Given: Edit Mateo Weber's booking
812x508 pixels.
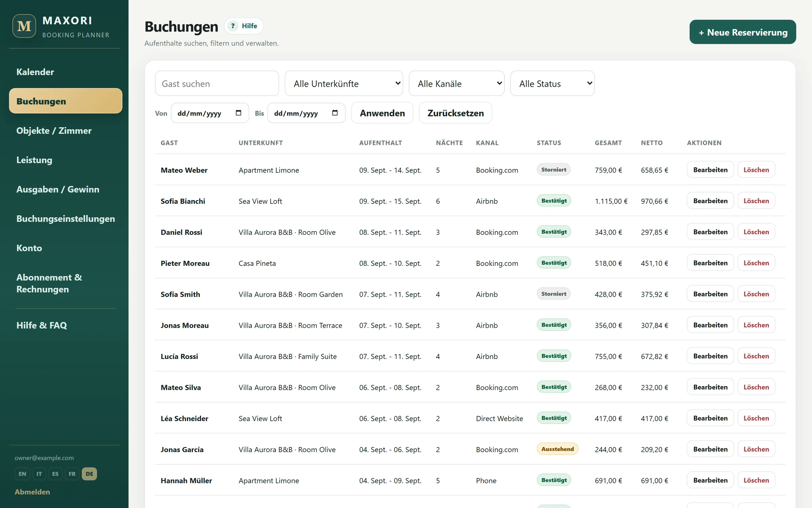Looking at the screenshot, I should pyautogui.click(x=710, y=170).
